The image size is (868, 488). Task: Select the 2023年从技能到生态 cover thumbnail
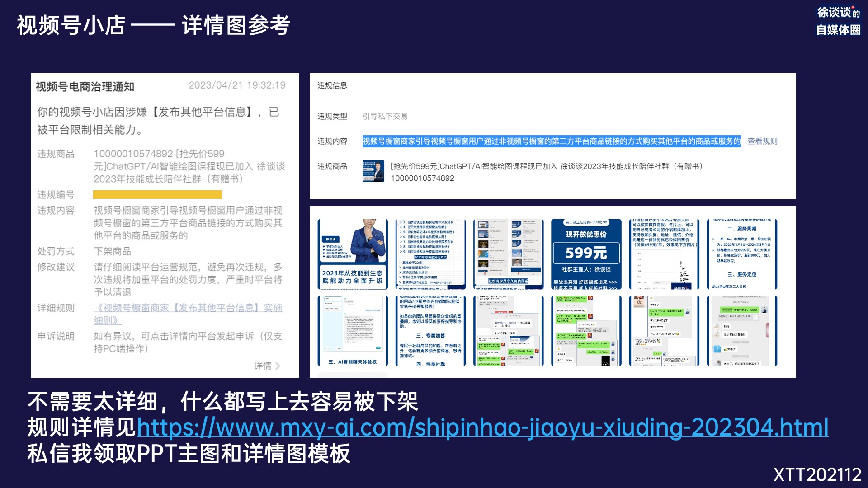(x=353, y=254)
